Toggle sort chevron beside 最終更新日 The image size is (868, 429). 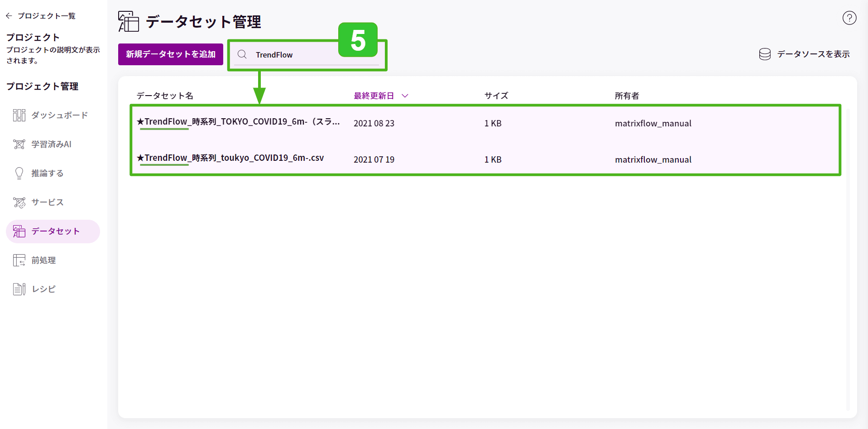(405, 96)
